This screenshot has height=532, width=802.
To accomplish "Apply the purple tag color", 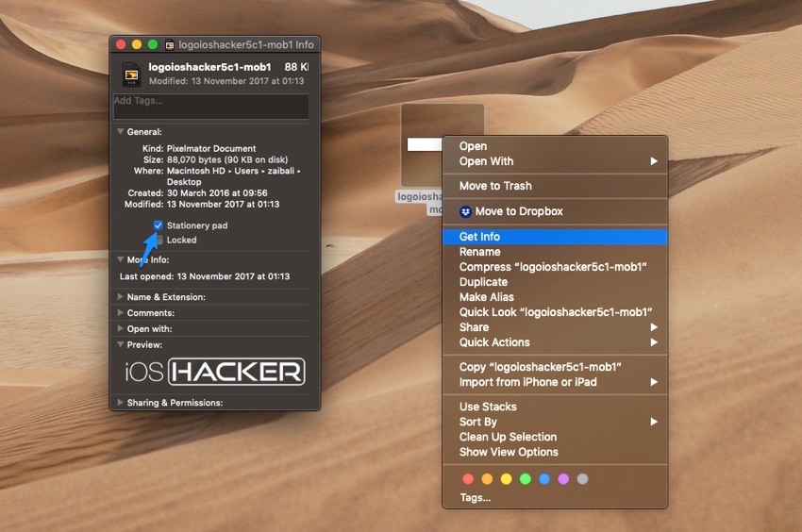I will tap(563, 479).
